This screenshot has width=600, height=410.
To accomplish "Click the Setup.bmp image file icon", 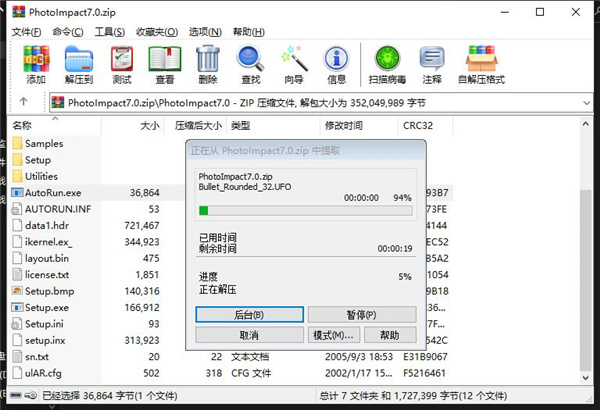I will tap(17, 291).
